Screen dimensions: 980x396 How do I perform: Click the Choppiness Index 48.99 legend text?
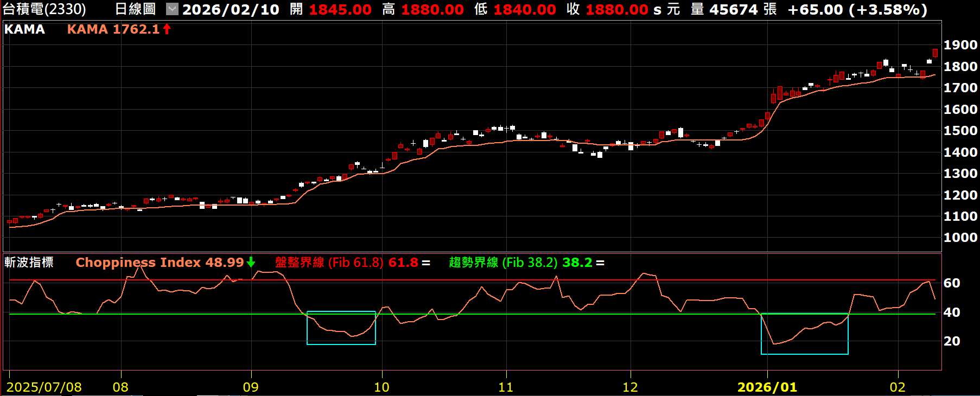[160, 263]
